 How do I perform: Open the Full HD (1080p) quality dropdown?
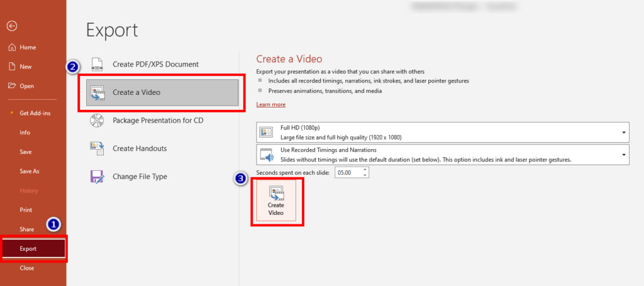point(623,133)
